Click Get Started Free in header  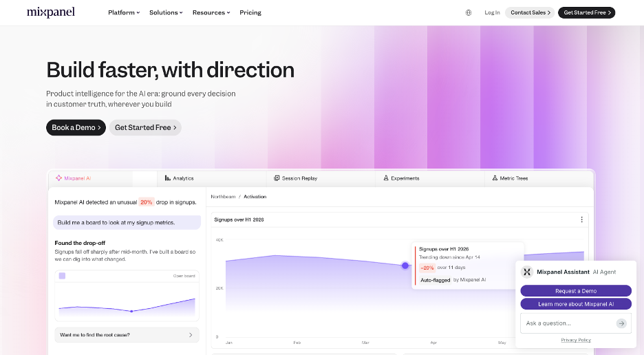[x=586, y=13]
